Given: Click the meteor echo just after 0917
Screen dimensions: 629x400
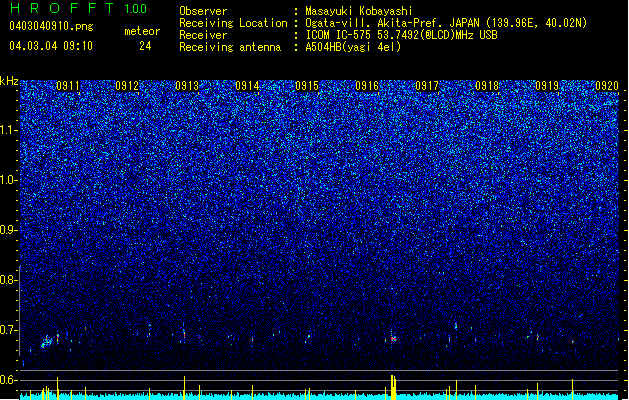Looking at the screenshot, I should (x=456, y=326).
